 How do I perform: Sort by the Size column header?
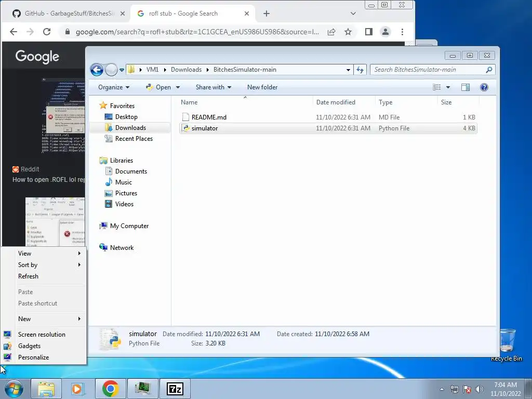(x=458, y=102)
